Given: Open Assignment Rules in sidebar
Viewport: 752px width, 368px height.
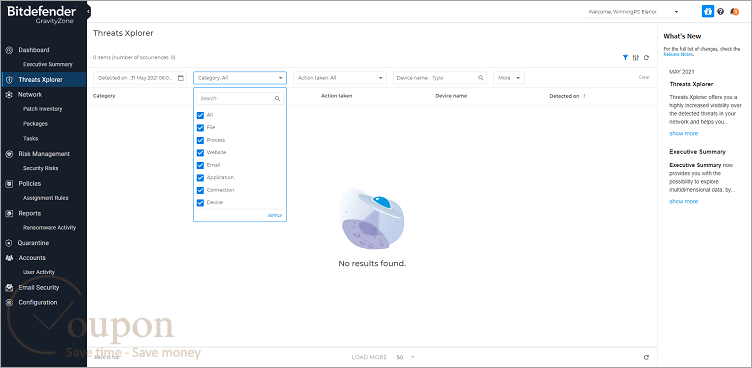Looking at the screenshot, I should [x=46, y=198].
